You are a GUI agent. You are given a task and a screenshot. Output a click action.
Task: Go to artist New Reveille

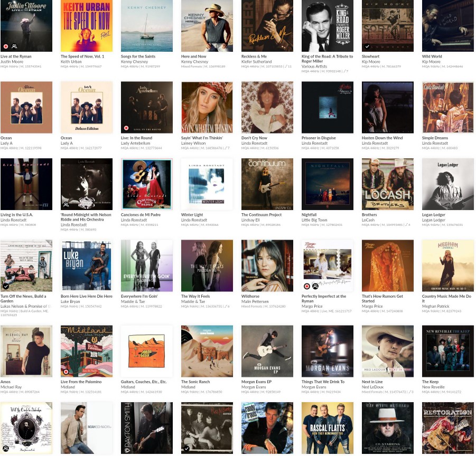click(433, 387)
